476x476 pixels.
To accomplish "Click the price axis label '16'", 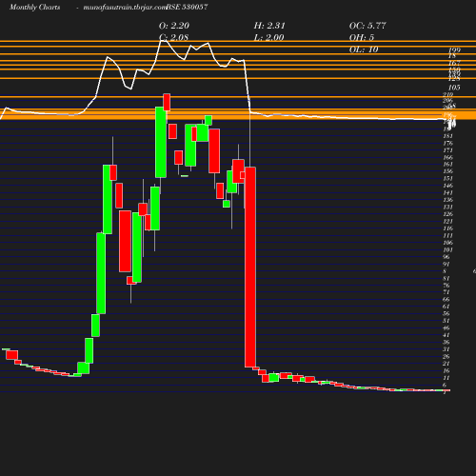I will pyautogui.click(x=446, y=370).
